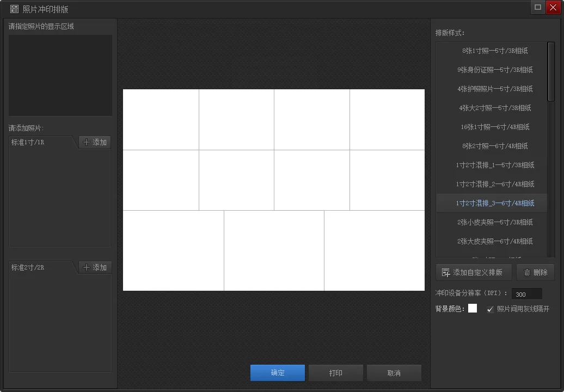Select the 4张大2寸照—5寸/3R相纸 layout
Screen dimensions: 564x392
click(492, 108)
